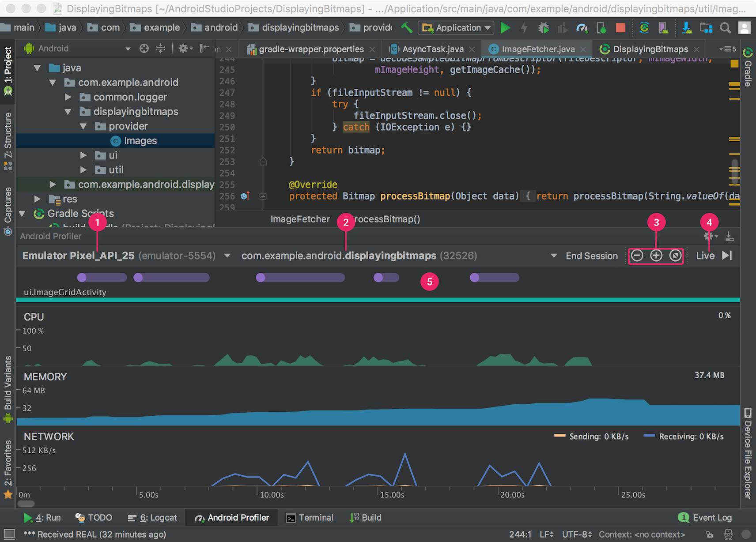Zoom out the profiler timeline
Screen dimensions: 756x542
pyautogui.click(x=637, y=256)
